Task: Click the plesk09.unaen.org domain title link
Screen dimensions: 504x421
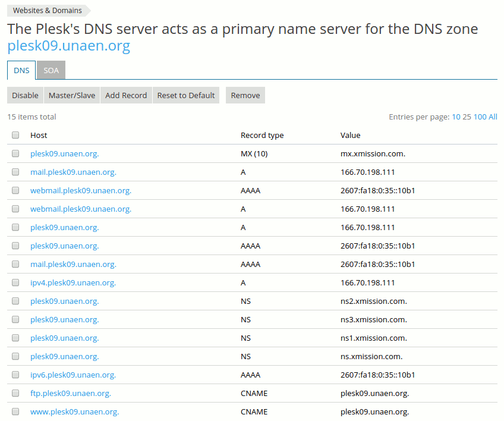Action: pos(68,46)
